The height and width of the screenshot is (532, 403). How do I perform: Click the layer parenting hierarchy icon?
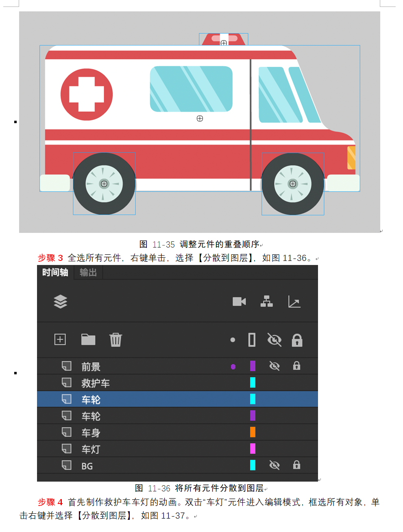tap(267, 302)
